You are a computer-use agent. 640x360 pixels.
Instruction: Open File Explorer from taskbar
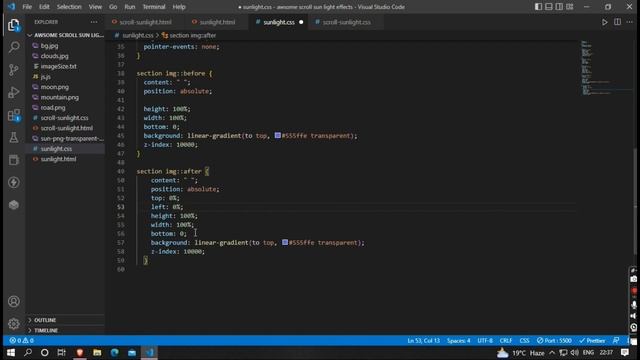(x=97, y=353)
